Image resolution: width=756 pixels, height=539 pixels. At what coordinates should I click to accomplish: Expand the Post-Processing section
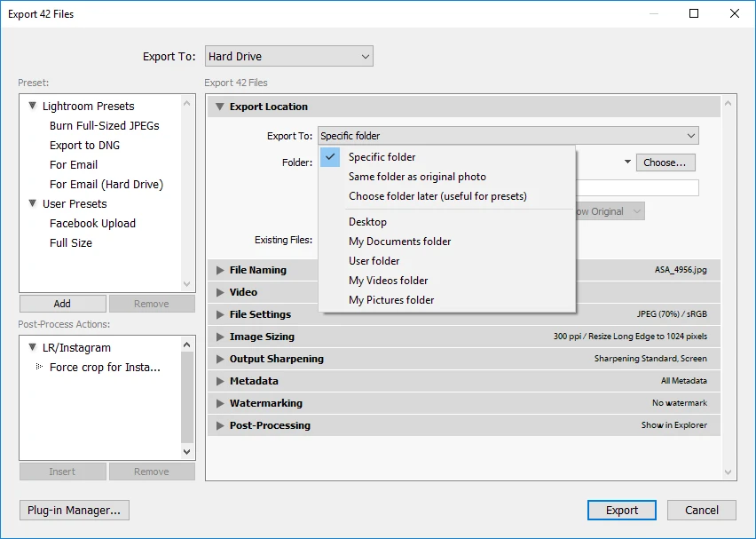(220, 425)
